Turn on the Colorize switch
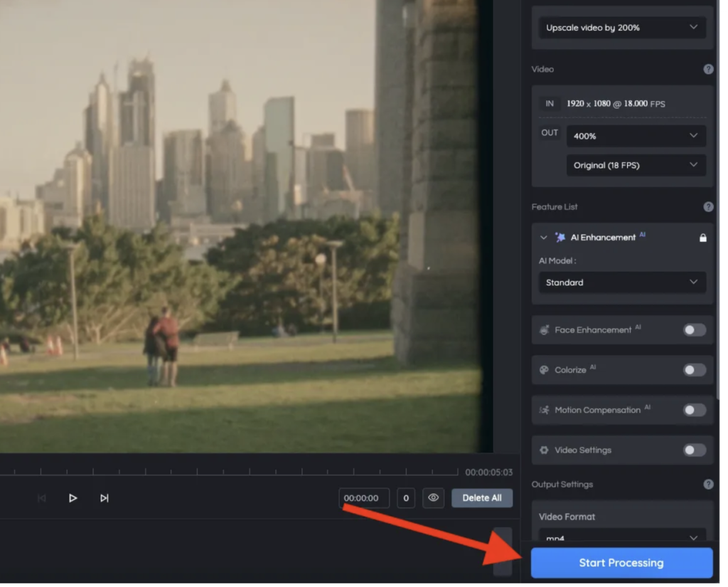728x587 pixels. (695, 370)
